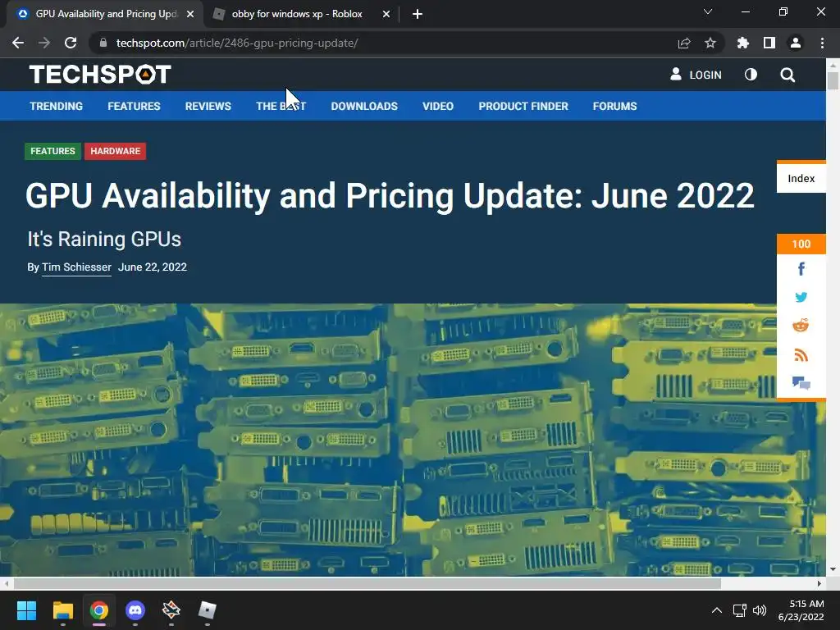The image size is (840, 630).
Task: Click LOGIN link
Action: pyautogui.click(x=696, y=75)
